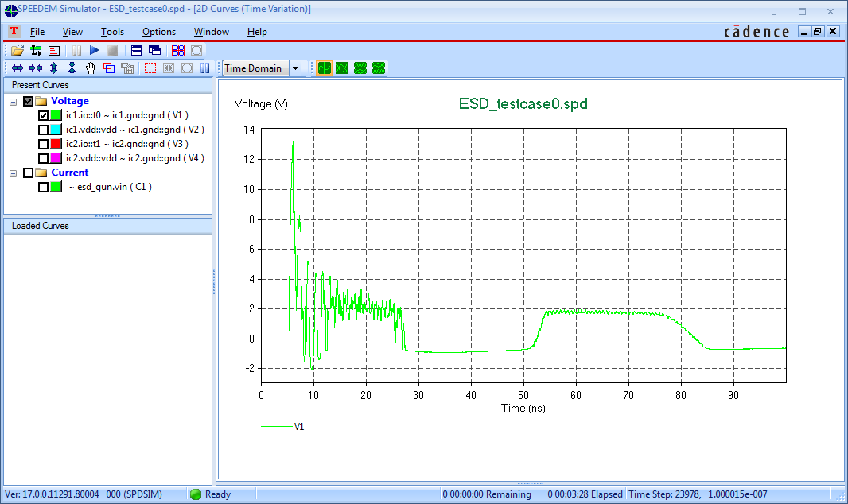Screen dimensions: 848x504
Task: Open the Tools menu
Action: click(112, 32)
